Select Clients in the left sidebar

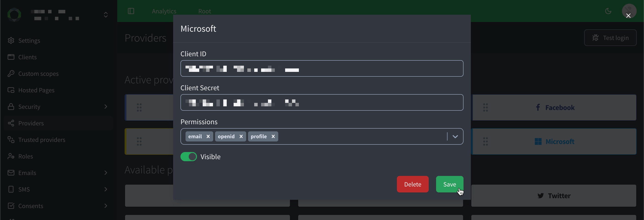click(27, 57)
